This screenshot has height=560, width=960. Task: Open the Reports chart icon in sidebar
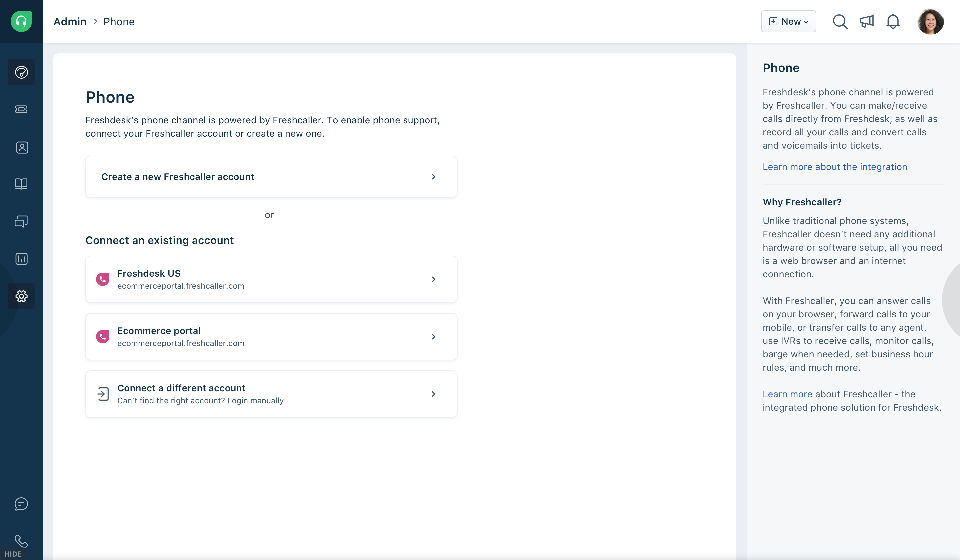21,259
